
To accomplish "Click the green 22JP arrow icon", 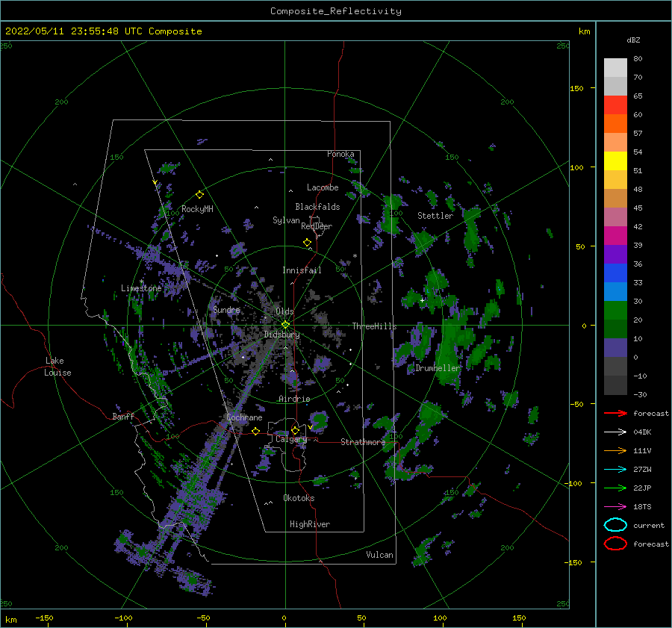I will tap(615, 488).
